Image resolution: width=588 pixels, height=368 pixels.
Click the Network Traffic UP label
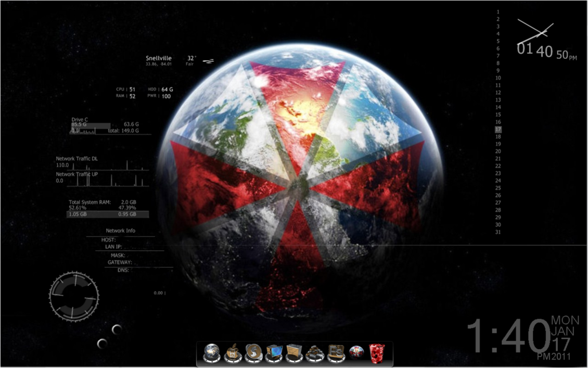pos(77,174)
